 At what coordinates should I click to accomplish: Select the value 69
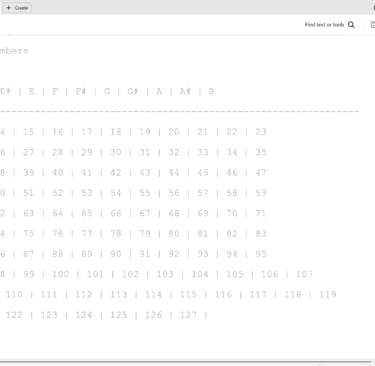pyautogui.click(x=203, y=213)
